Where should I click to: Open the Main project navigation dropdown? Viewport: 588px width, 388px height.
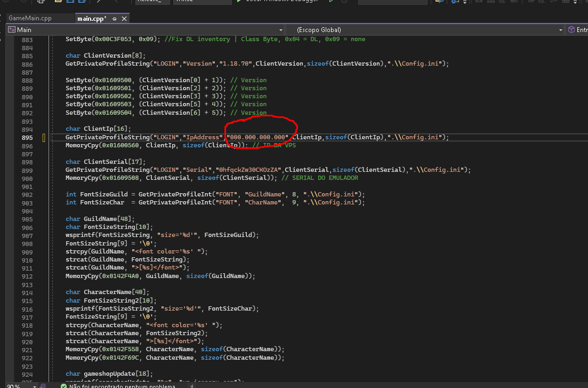146,30
